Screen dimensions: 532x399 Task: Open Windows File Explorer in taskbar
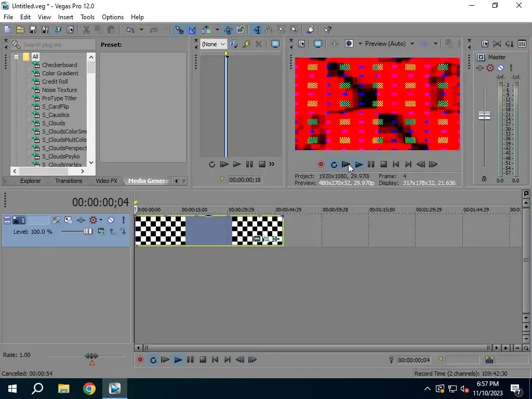(x=63, y=389)
